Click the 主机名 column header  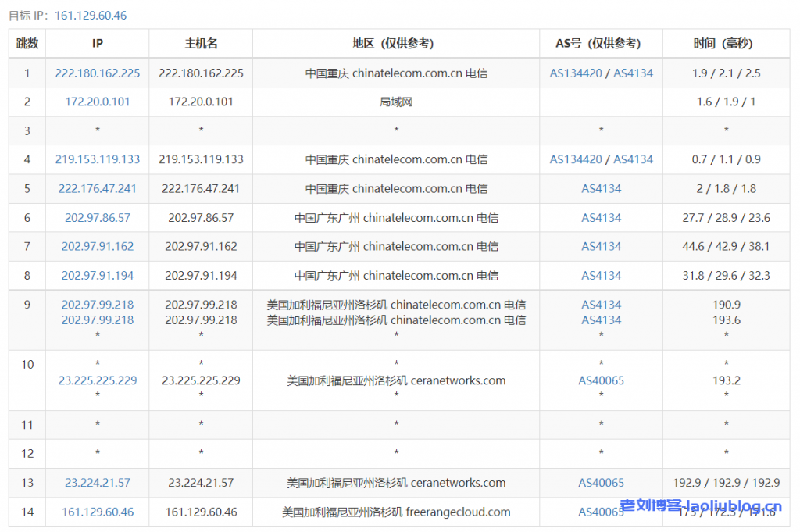pos(201,44)
